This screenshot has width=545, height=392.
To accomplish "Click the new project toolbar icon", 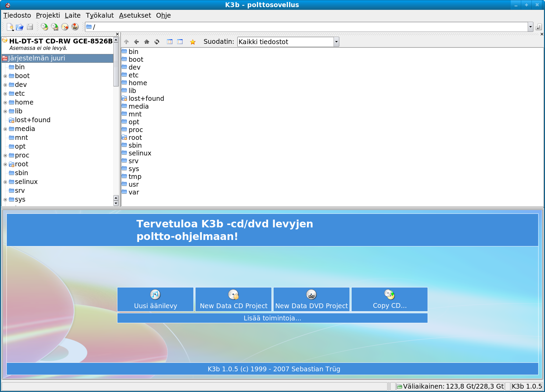I will [x=10, y=27].
